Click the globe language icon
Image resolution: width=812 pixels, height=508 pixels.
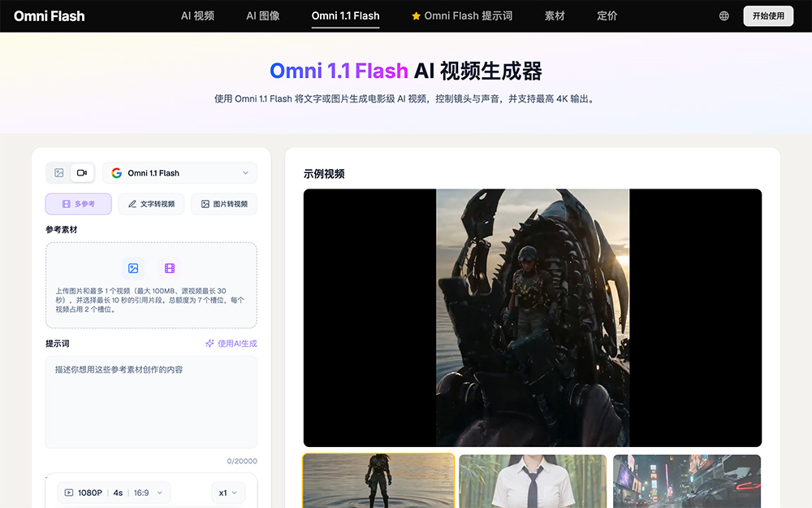pos(724,16)
